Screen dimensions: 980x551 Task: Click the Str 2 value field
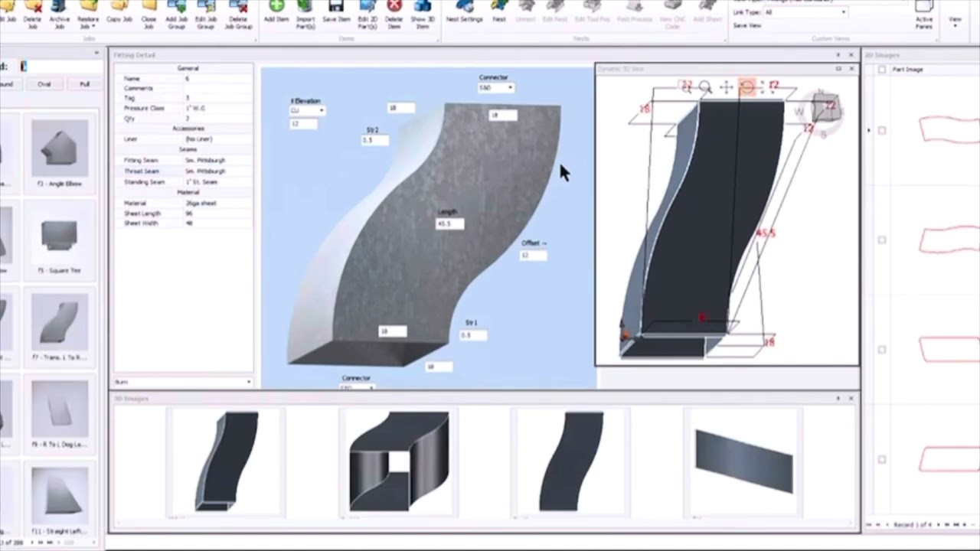(x=375, y=140)
